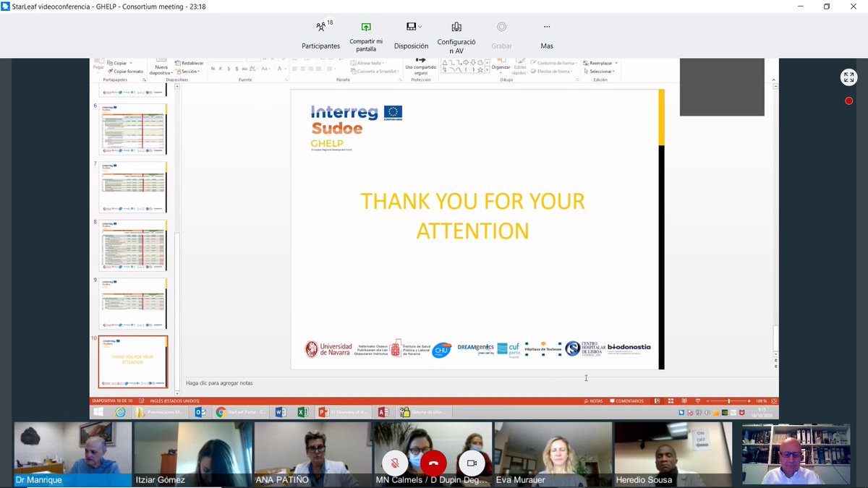Toggle fullscreen with the expand arrows icon
Screen dimensions: 868x488
(x=848, y=77)
